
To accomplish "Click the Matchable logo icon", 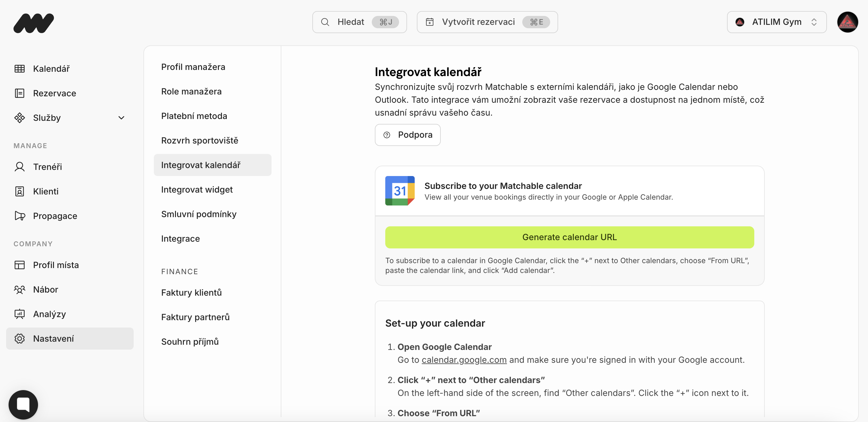I will click(x=33, y=23).
